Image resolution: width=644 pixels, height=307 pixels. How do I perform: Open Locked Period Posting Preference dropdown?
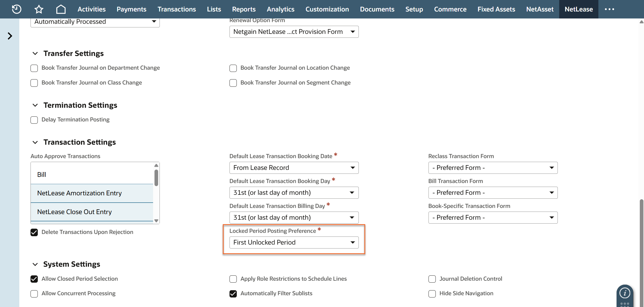click(x=294, y=242)
